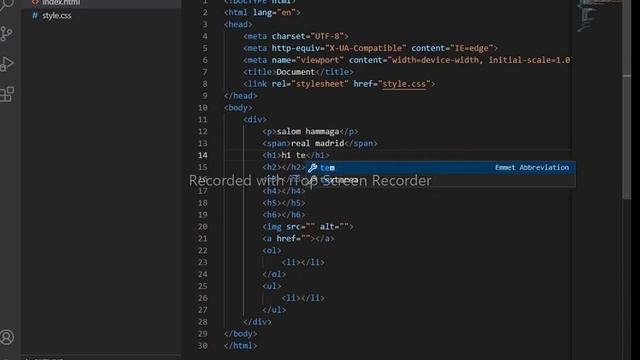This screenshot has width=640, height=360.
Task: Open the Accounts menu icon
Action: tap(7, 337)
